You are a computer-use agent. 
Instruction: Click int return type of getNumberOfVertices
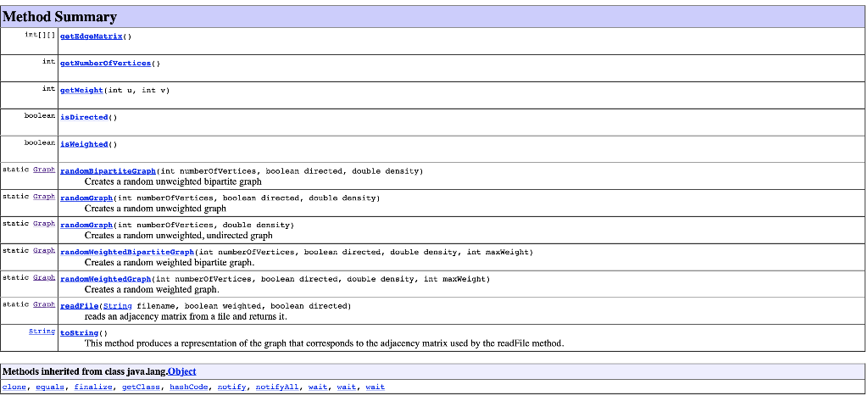49,61
